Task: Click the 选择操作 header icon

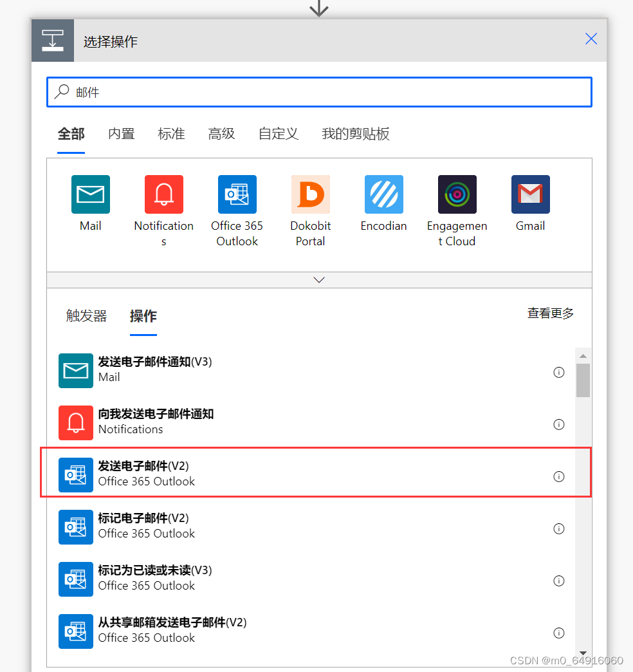Action: [x=53, y=41]
